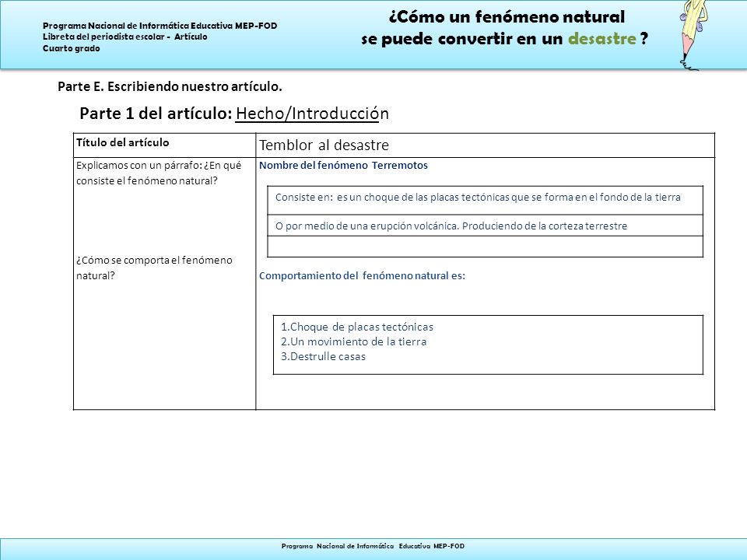Click the green word 'desastre'
Viewport: 747px width, 560px height.
click(x=602, y=39)
